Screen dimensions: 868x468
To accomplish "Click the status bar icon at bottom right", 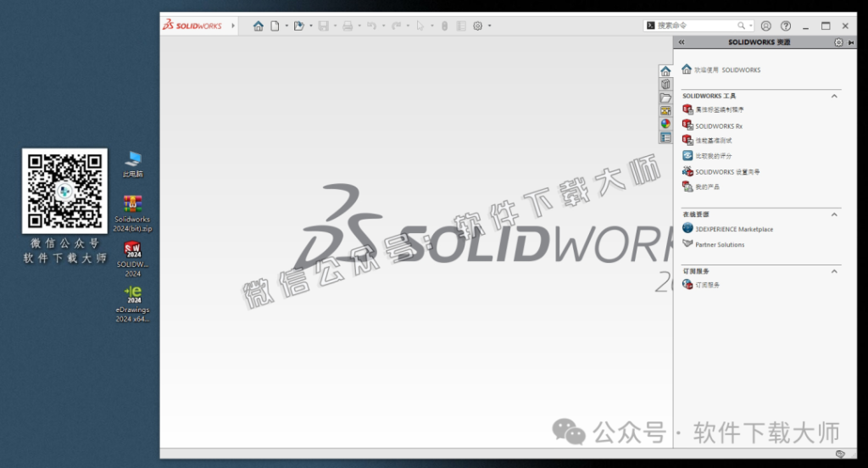I will (840, 454).
